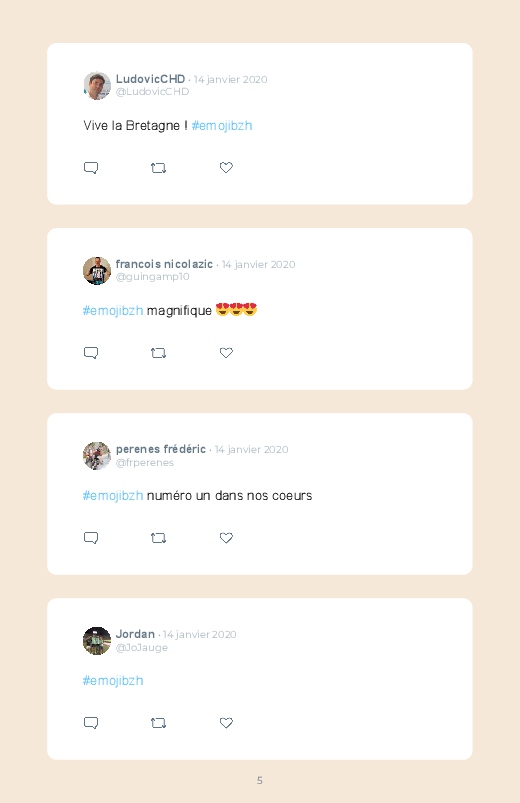Reply to perenes frédéric's tweet

click(91, 538)
